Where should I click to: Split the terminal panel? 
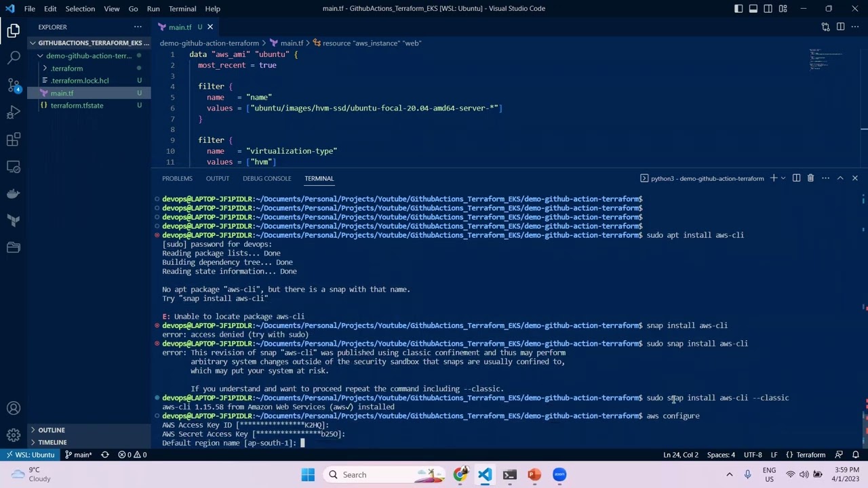[x=797, y=178]
